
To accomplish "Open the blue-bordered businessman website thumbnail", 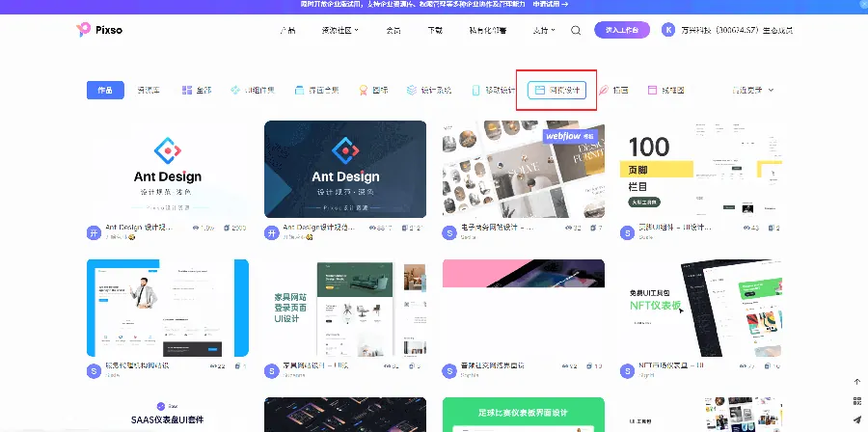I will click(168, 309).
